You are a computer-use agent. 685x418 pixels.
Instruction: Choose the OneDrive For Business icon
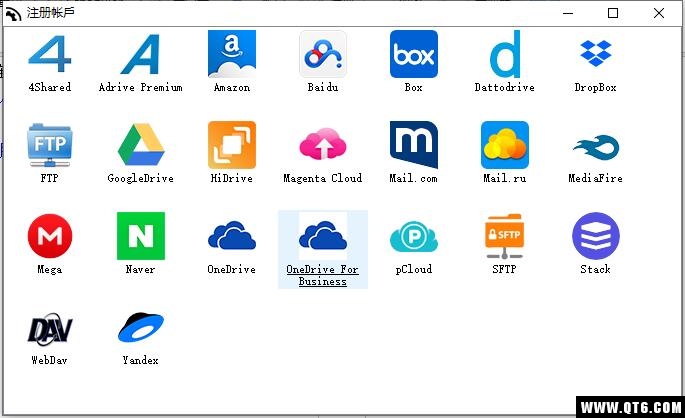pyautogui.click(x=323, y=236)
